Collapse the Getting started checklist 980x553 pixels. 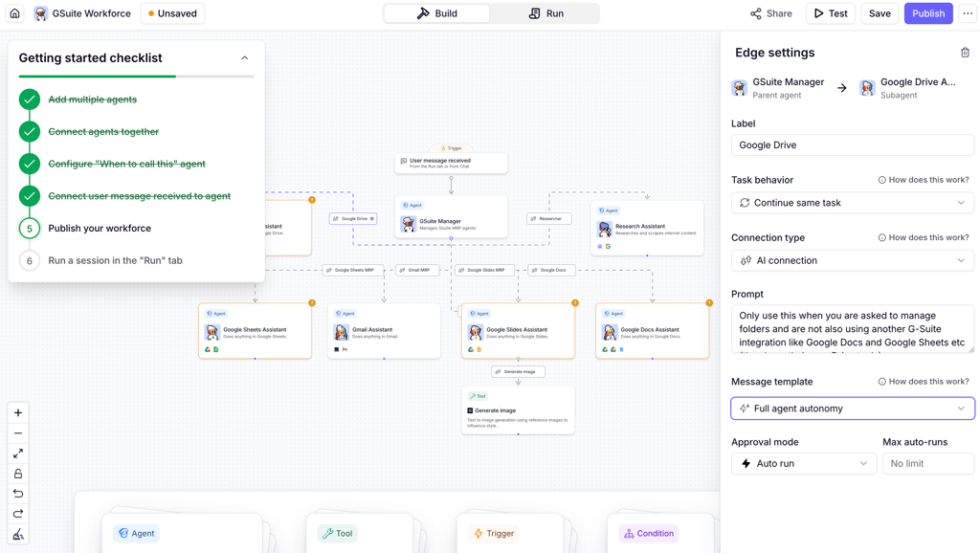[x=244, y=58]
